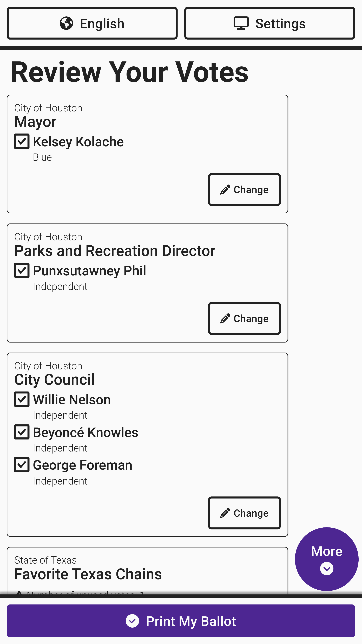Select the Favorite Texas Chains contest heading

click(88, 574)
